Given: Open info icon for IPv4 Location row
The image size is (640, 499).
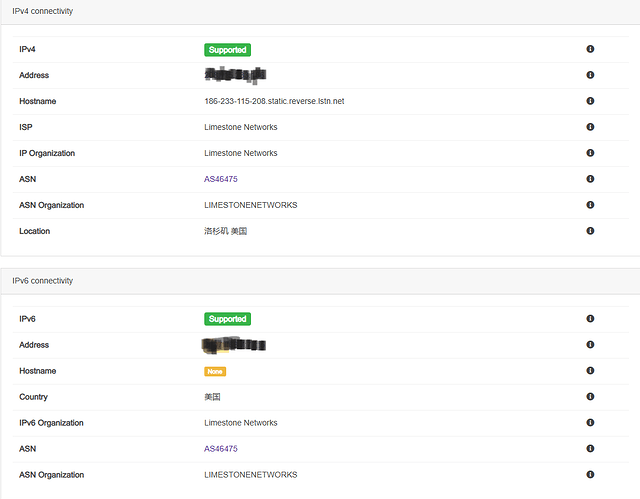Looking at the screenshot, I should [x=590, y=231].
